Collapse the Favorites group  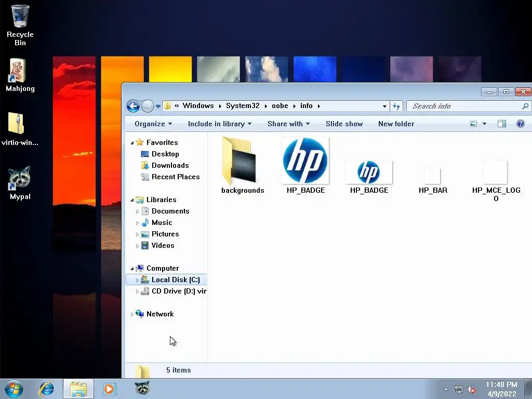click(132, 143)
